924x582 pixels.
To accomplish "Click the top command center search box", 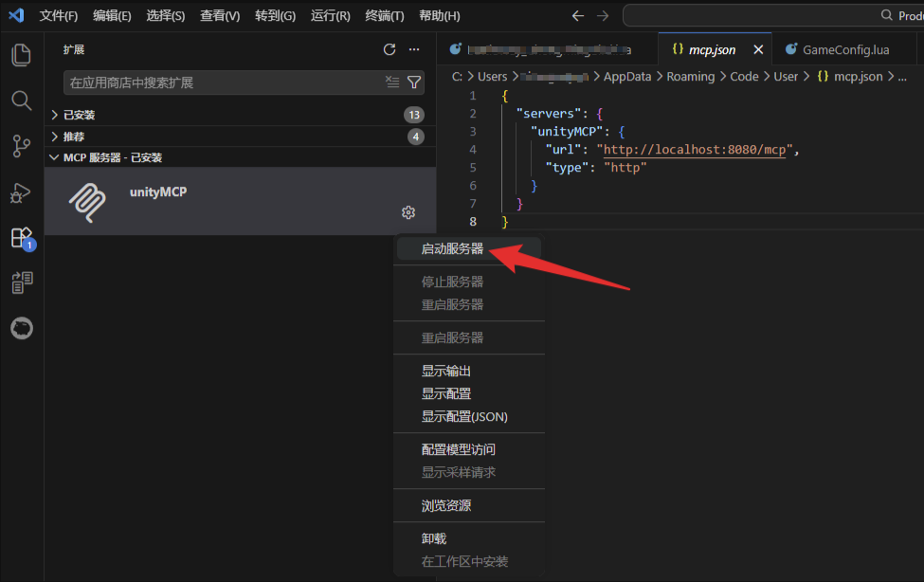I will click(x=773, y=15).
